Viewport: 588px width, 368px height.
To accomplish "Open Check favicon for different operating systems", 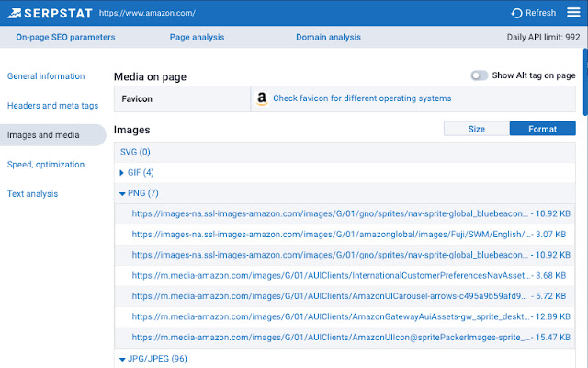I will pos(362,98).
